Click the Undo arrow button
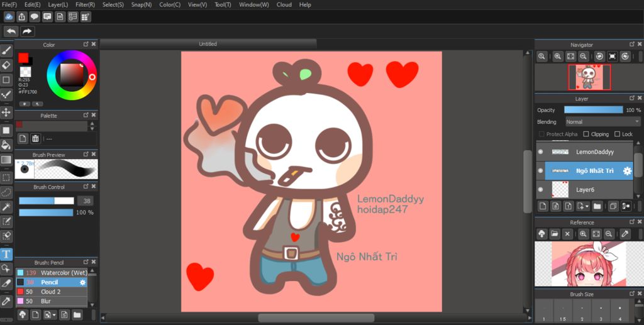644x325 pixels. (x=11, y=31)
